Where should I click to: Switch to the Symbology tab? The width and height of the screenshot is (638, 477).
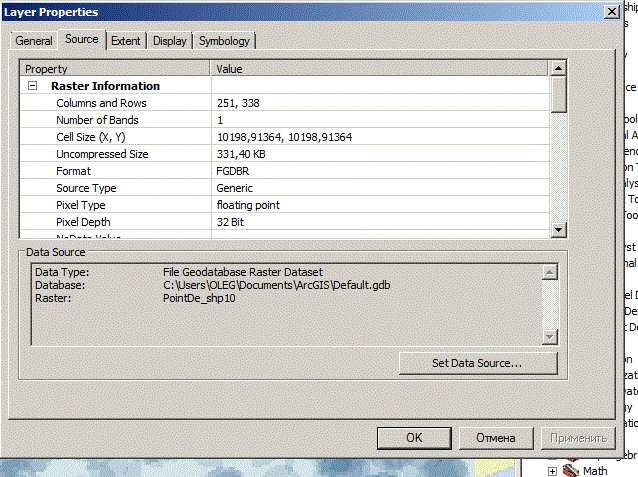point(224,41)
